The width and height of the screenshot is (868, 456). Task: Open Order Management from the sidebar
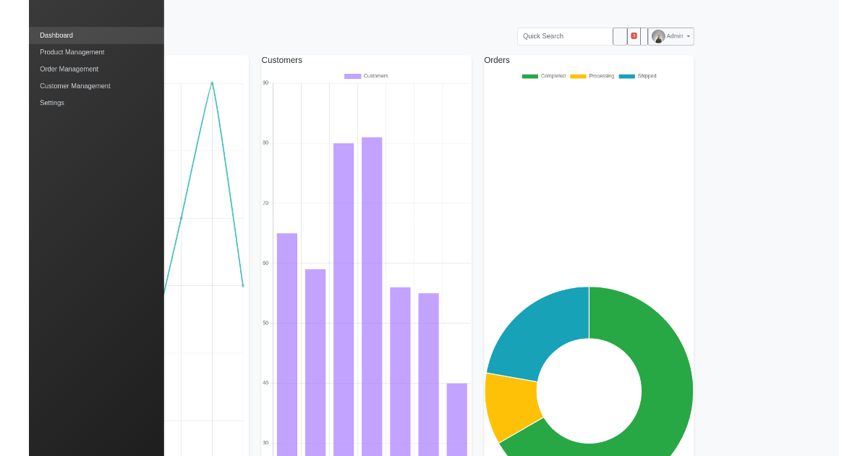click(68, 69)
